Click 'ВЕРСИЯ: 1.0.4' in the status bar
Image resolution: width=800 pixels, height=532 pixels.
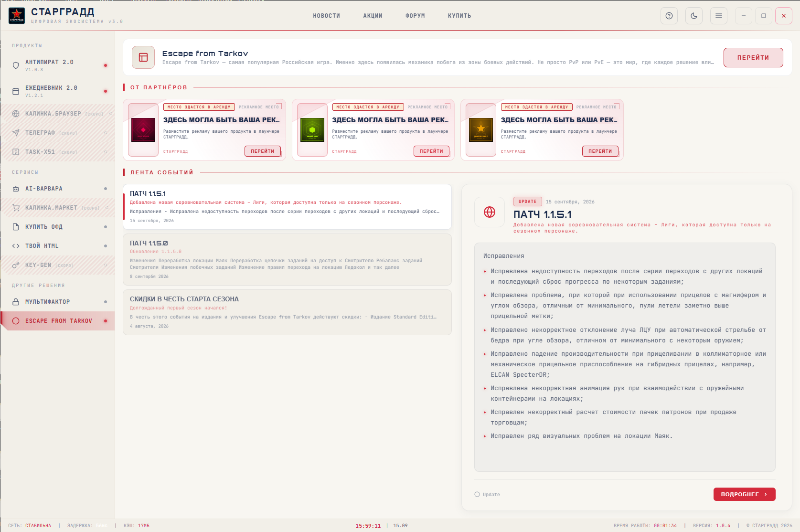[712, 526]
